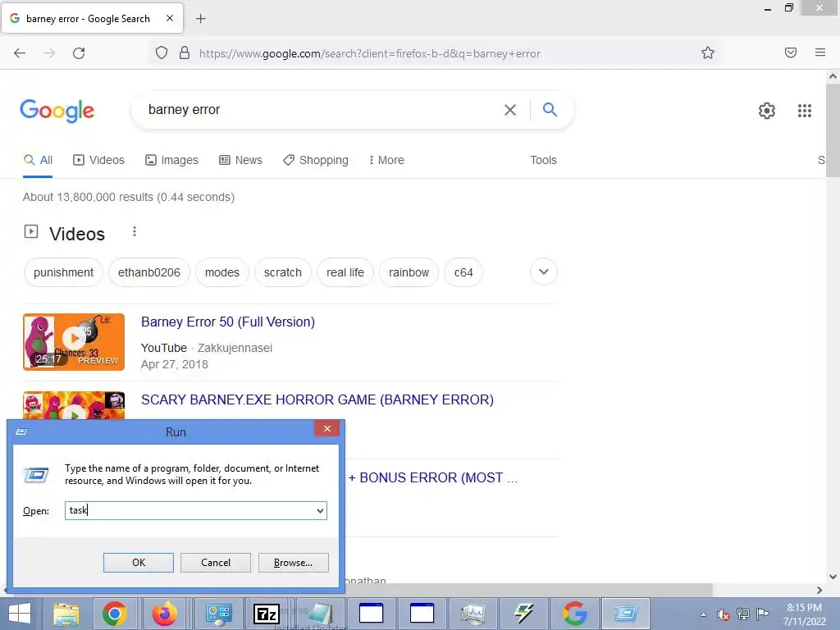The image size is (840, 630).
Task: Switch to Firefox on the taskbar
Action: coord(165,614)
